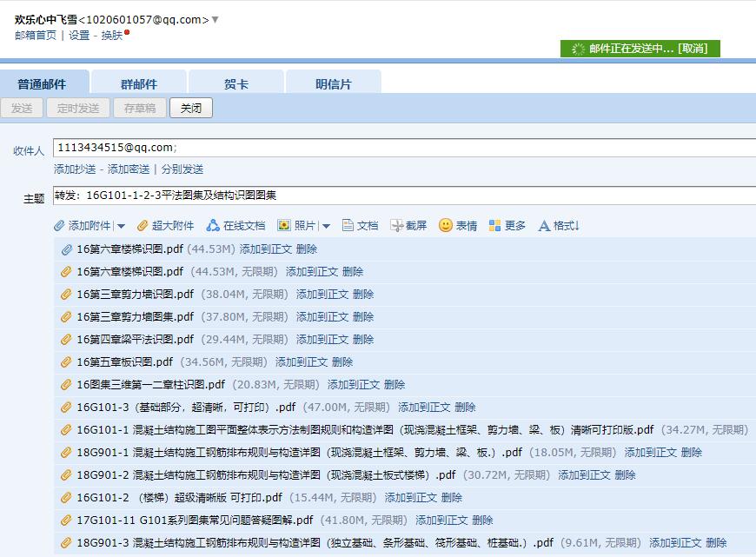Switch to 群邮件 tab
The height and width of the screenshot is (557, 756).
click(139, 83)
